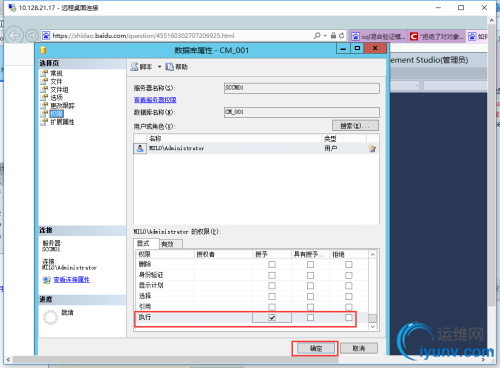Click the 名称 column header in the users list

point(234,139)
